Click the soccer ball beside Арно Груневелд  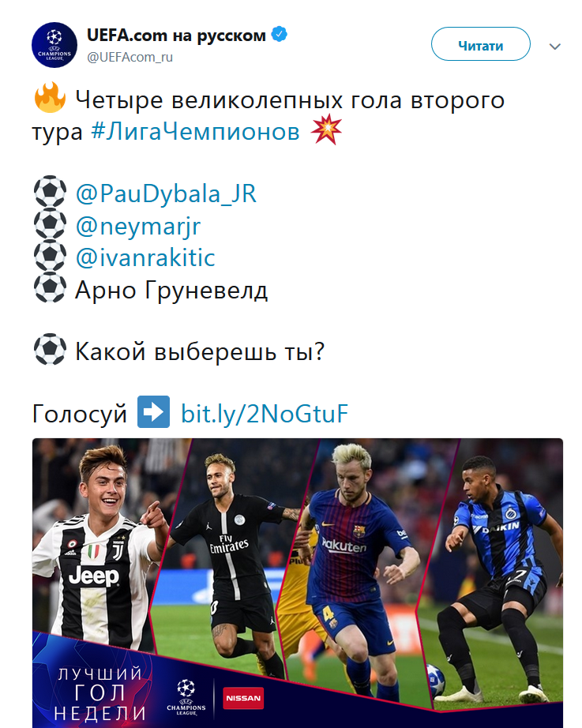(x=51, y=287)
